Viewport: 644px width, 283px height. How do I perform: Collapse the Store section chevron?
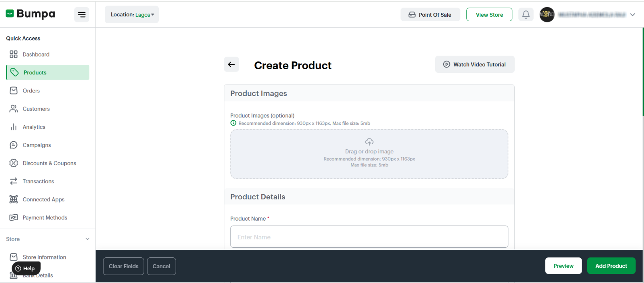coord(88,239)
